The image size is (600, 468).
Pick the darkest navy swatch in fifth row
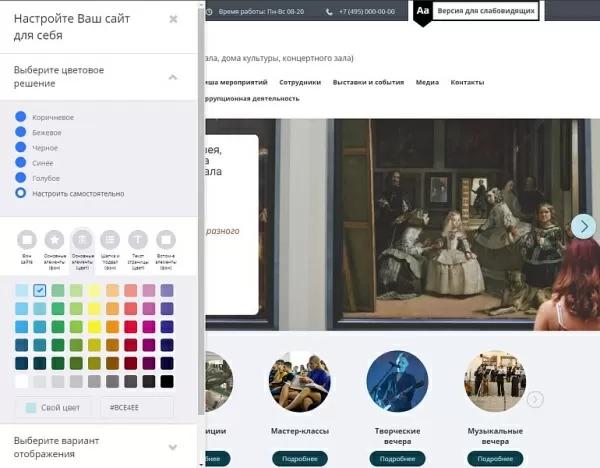[x=167, y=363]
